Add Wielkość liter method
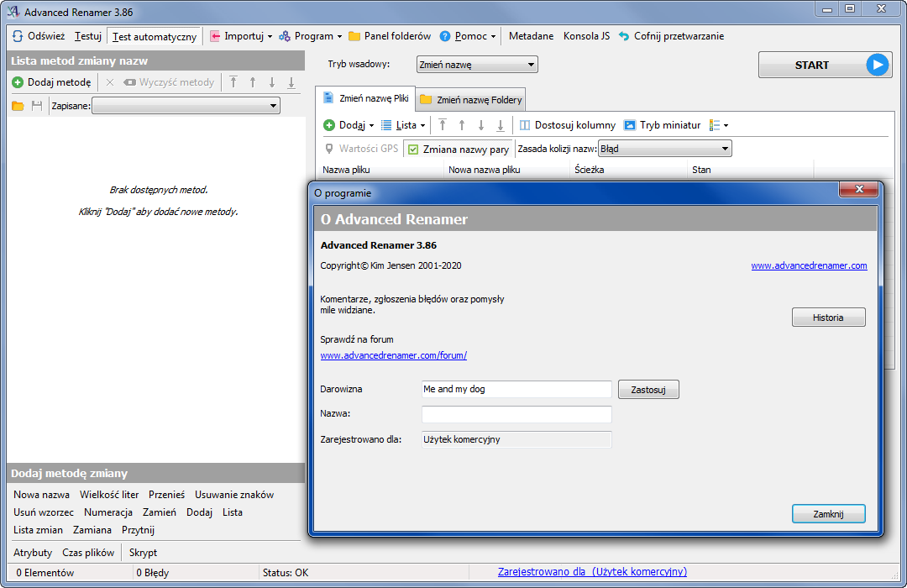 [x=109, y=495]
